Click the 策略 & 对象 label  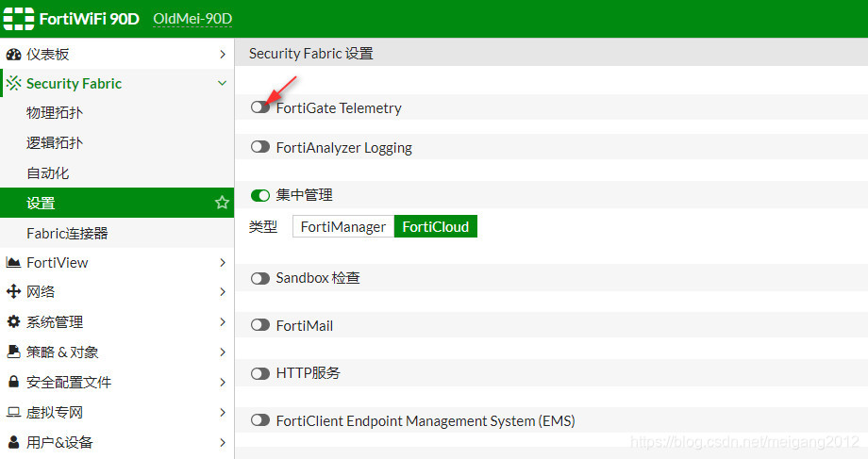[x=62, y=352]
